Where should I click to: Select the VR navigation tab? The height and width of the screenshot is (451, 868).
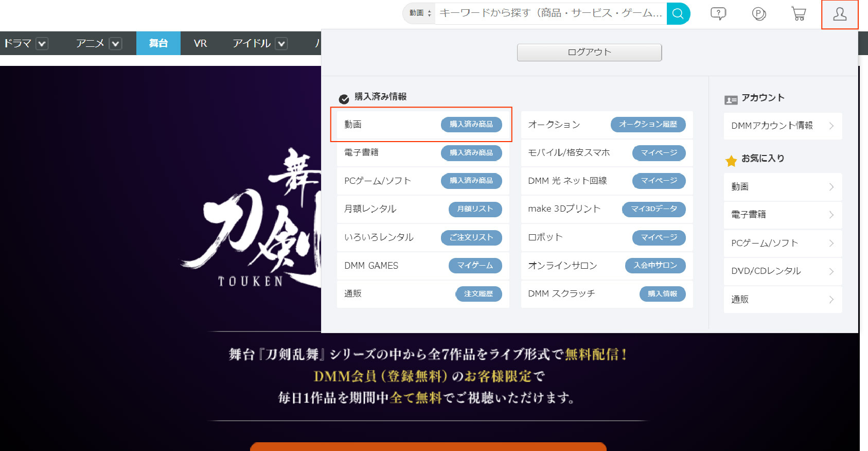200,43
